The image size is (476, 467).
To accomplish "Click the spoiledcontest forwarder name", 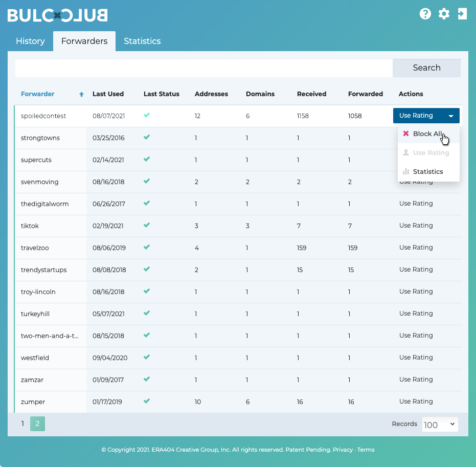I will click(x=43, y=116).
